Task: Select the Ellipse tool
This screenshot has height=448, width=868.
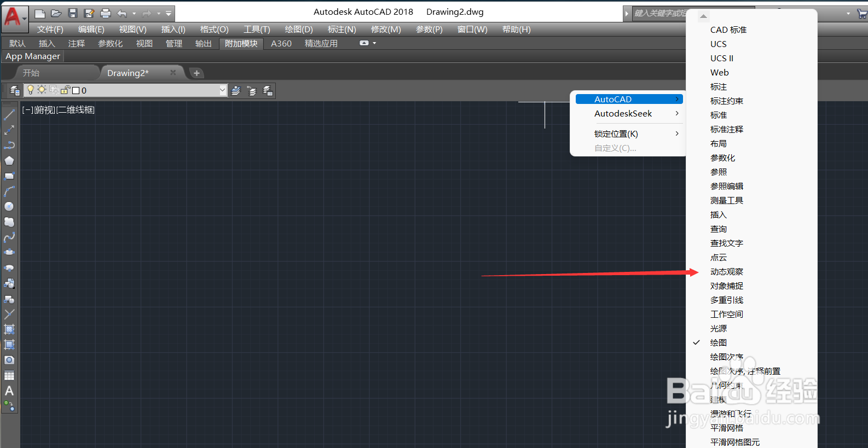Action: click(x=9, y=253)
